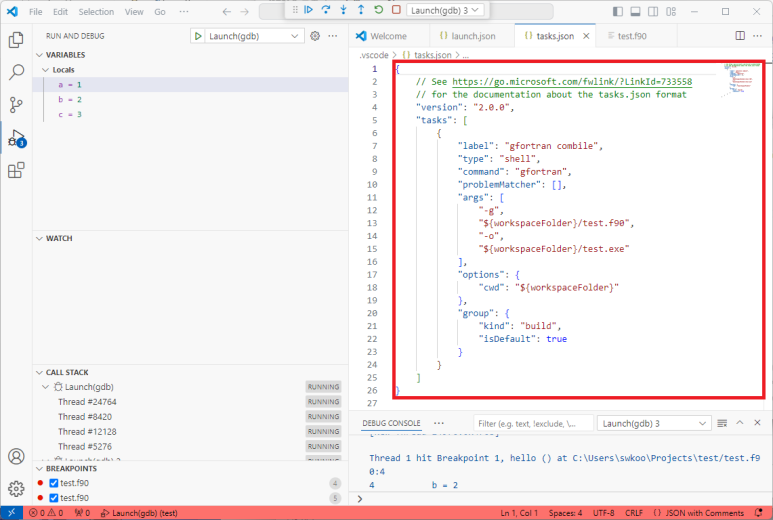Open the Search view in activity bar
773x520 pixels.
(16, 72)
